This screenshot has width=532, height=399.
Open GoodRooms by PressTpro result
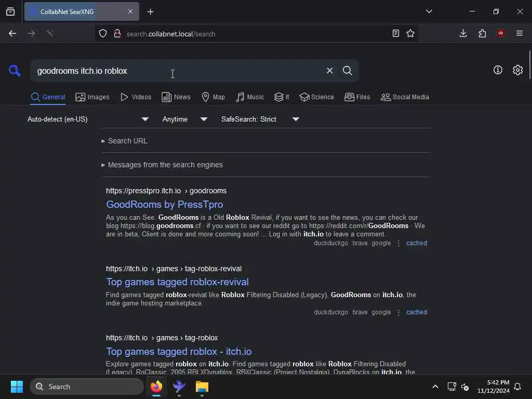(165, 205)
